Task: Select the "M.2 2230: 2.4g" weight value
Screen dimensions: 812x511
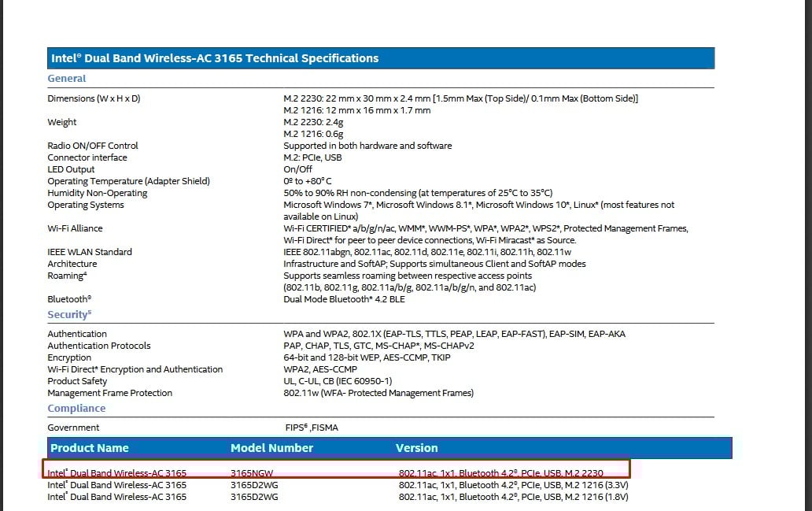Action: pyautogui.click(x=313, y=122)
